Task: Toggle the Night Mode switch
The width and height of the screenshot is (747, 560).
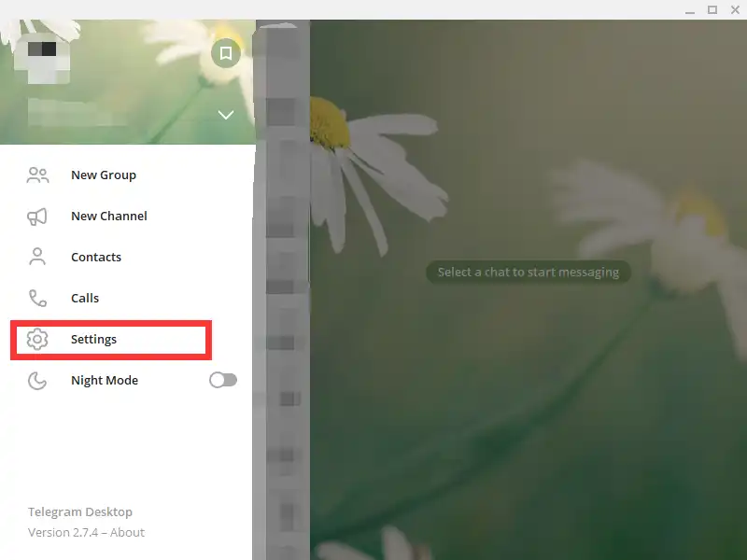Action: (x=223, y=380)
